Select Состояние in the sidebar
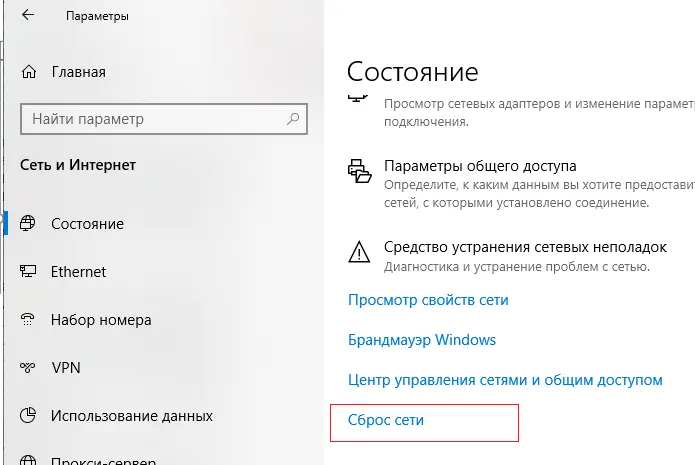This screenshot has width=695, height=465. pos(87,224)
